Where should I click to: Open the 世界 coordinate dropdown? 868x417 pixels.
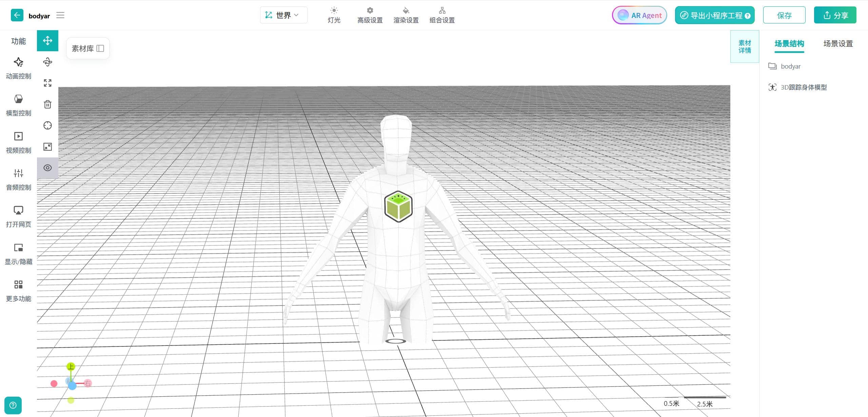coord(283,15)
